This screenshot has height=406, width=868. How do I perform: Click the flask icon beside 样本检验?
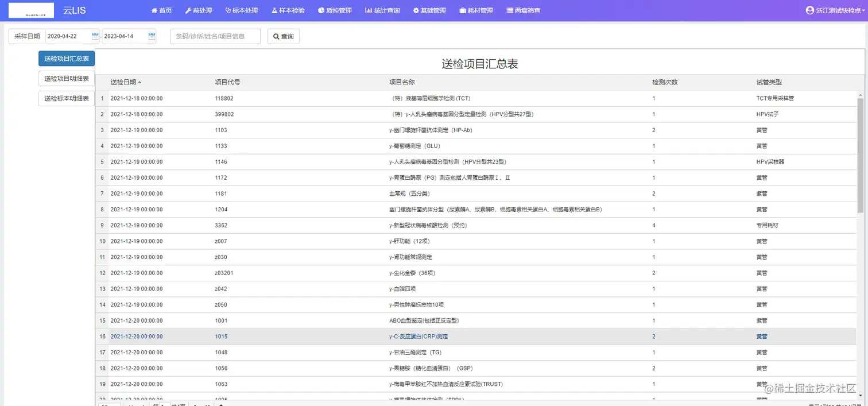(x=276, y=10)
